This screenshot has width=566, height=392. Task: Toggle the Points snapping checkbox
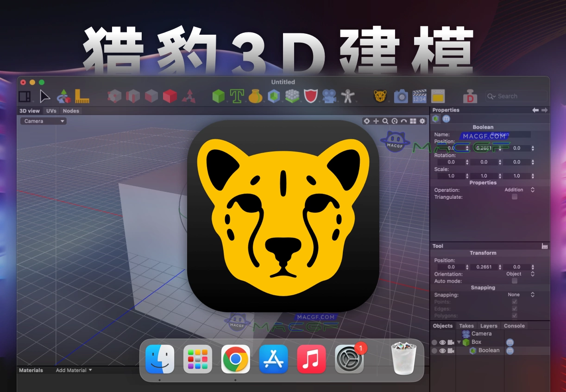pos(514,302)
